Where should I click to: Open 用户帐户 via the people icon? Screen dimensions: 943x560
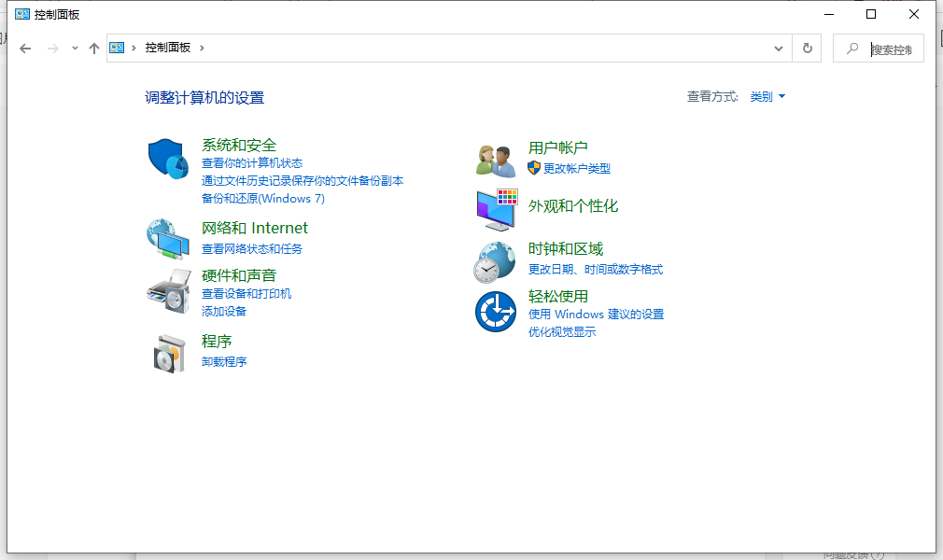494,158
